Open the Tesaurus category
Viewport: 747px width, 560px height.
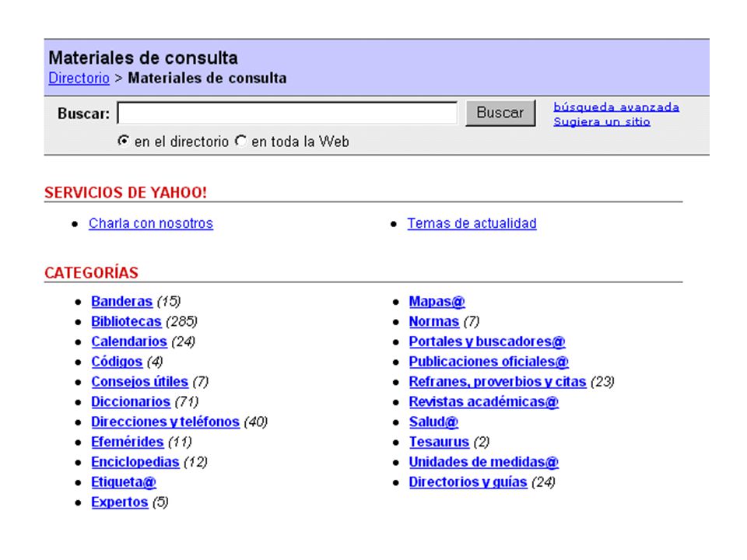[439, 442]
